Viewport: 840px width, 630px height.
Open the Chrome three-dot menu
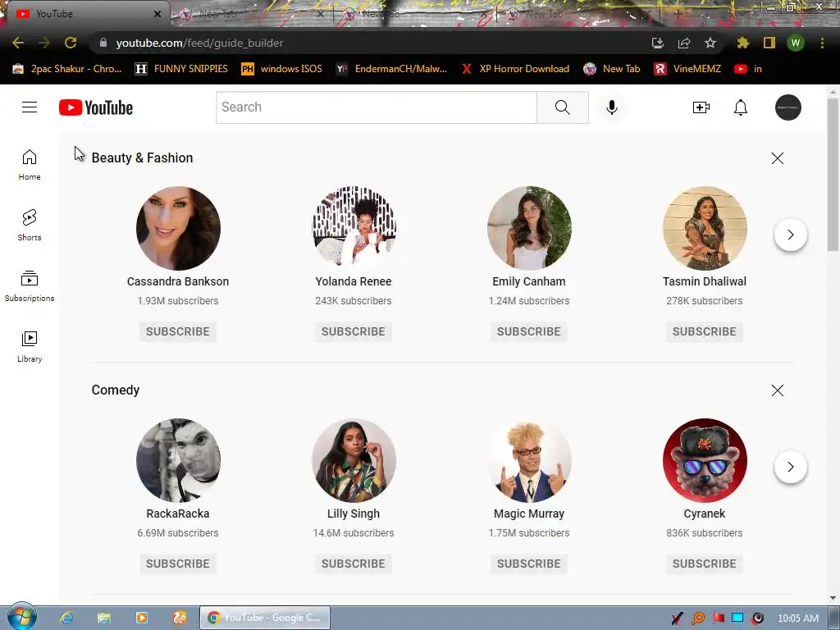pos(822,43)
